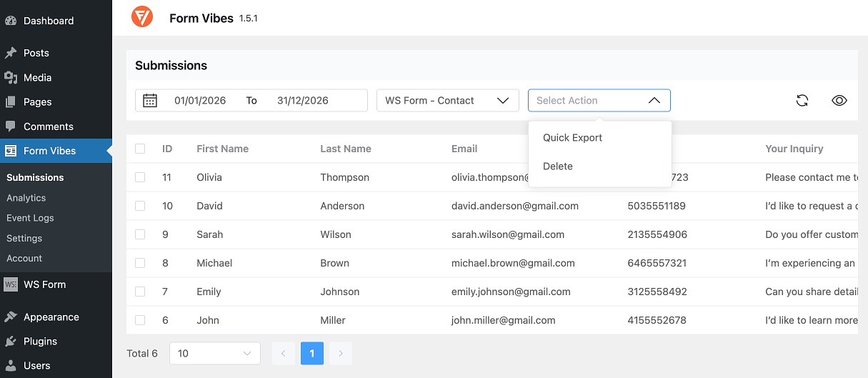Click the Posts pin icon
Viewport: 868px width, 378px height.
tap(11, 53)
